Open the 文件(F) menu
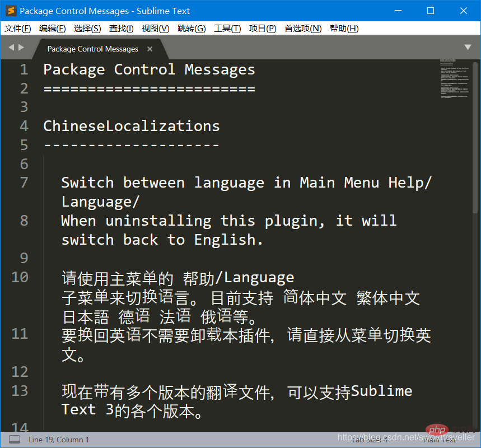Viewport: 481px width, 448px height. pos(18,29)
